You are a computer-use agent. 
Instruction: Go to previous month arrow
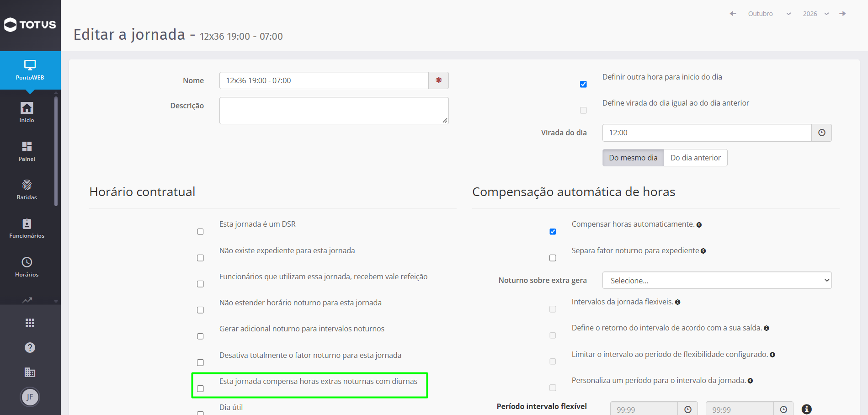(x=733, y=14)
